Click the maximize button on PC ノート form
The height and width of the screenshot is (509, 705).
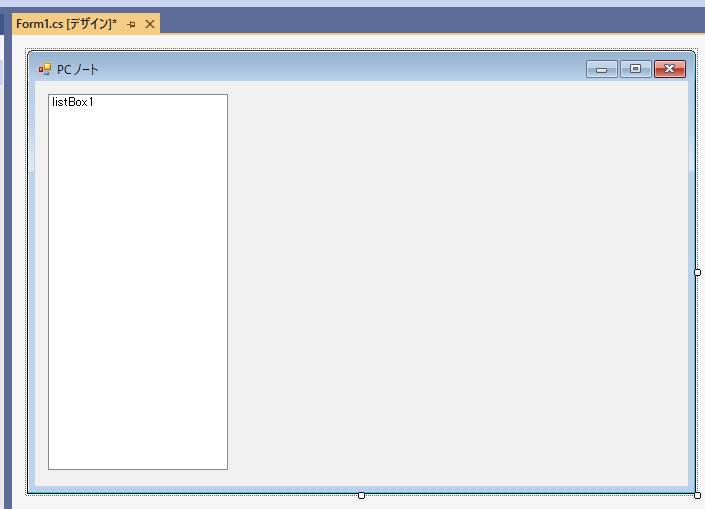635,69
